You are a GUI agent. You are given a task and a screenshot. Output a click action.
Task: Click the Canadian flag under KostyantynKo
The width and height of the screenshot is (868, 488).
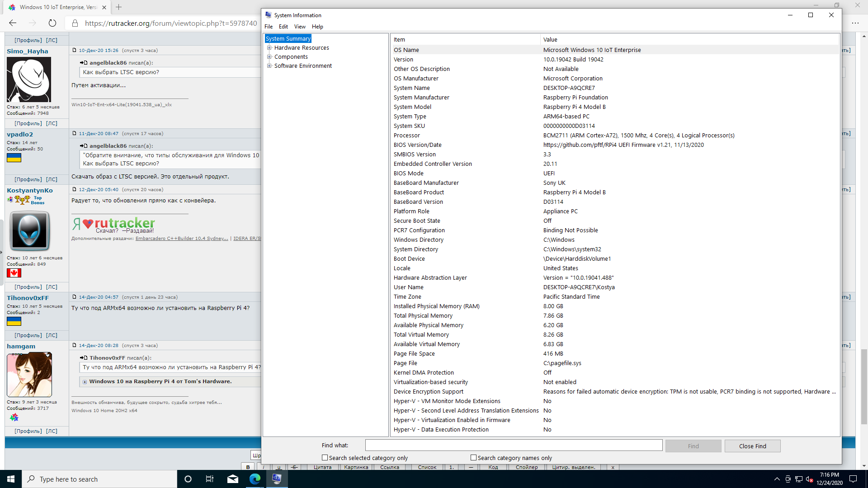pyautogui.click(x=14, y=273)
